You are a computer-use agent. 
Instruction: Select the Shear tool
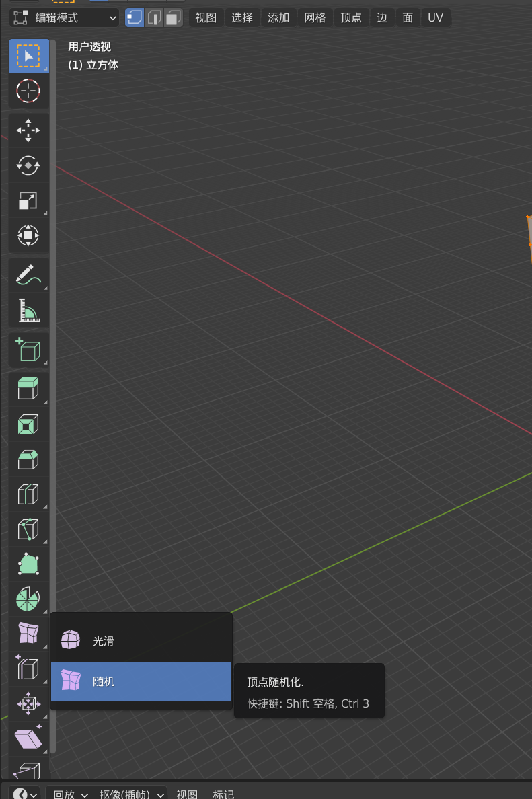(28, 739)
